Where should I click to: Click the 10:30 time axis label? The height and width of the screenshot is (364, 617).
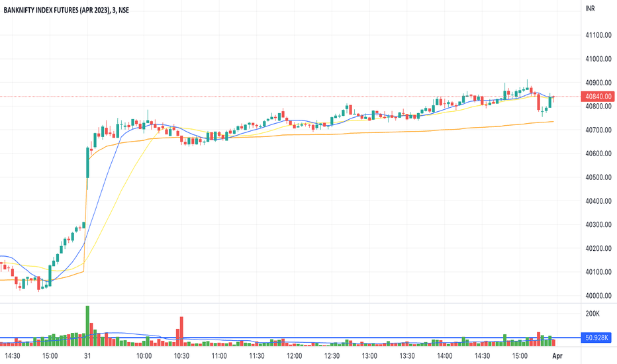pyautogui.click(x=181, y=356)
